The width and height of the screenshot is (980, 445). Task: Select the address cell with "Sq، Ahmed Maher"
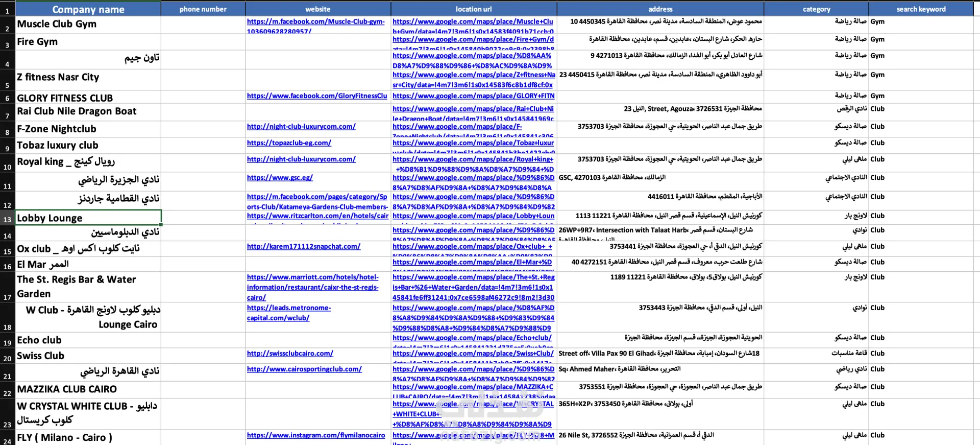[660, 372]
